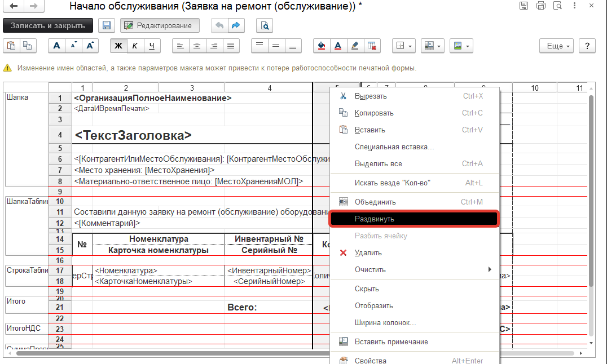The height and width of the screenshot is (364, 607).
Task: Save the template with floppy disk icon
Action: point(106,25)
